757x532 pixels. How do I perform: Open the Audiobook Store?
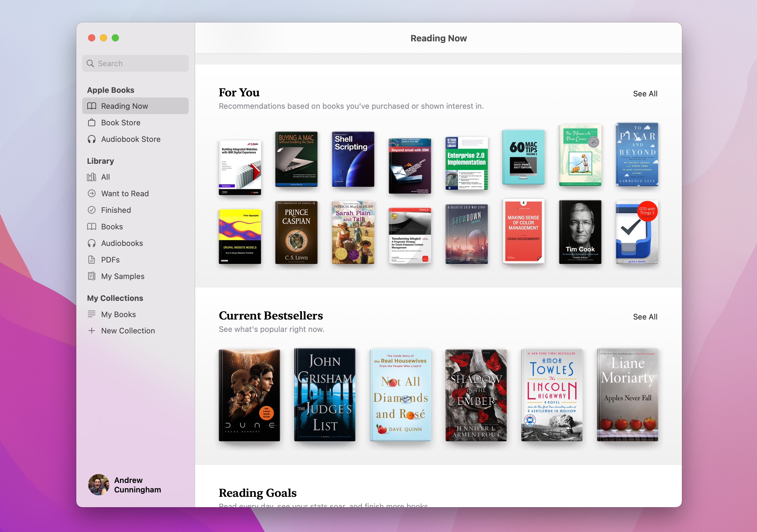tap(135, 139)
